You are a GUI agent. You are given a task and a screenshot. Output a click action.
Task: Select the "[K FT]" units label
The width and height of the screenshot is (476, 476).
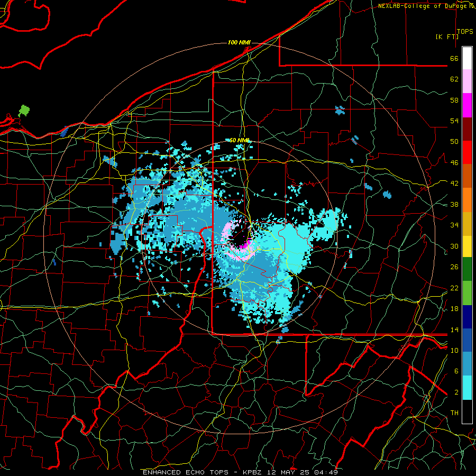447,36
